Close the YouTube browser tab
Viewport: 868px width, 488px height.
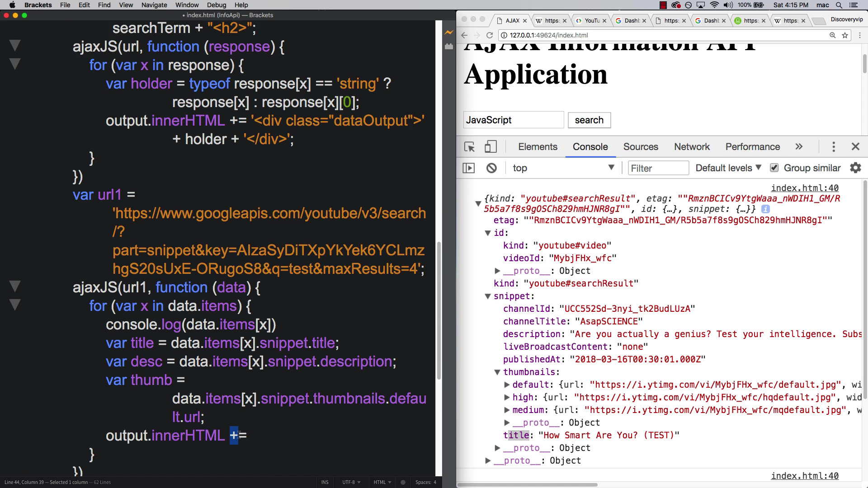(604, 21)
